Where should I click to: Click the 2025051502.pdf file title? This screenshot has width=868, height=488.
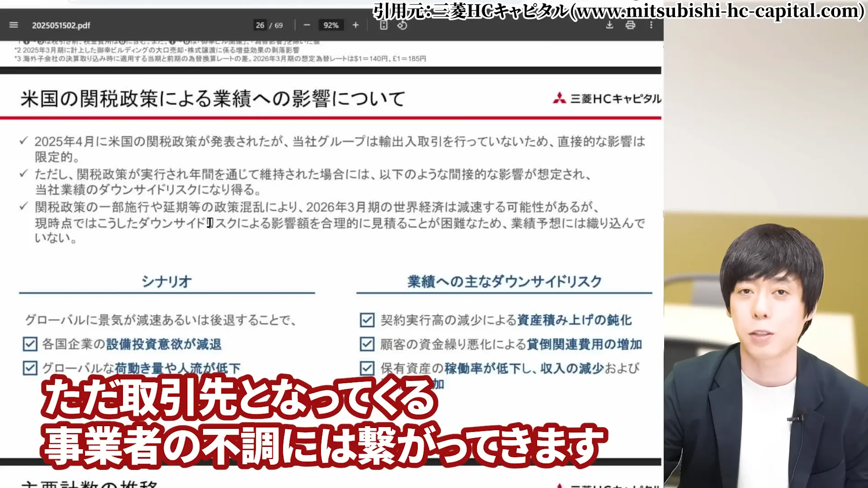pos(61,25)
